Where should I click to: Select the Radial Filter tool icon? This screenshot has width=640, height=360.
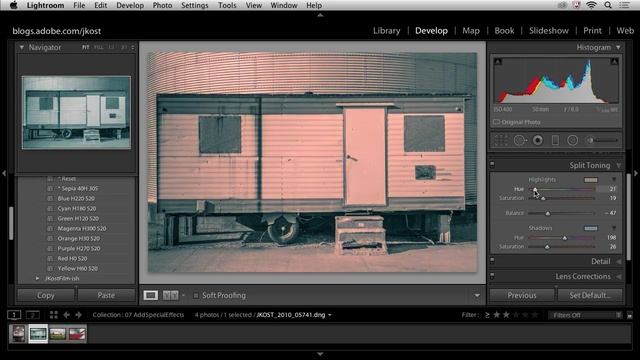pyautogui.click(x=573, y=140)
